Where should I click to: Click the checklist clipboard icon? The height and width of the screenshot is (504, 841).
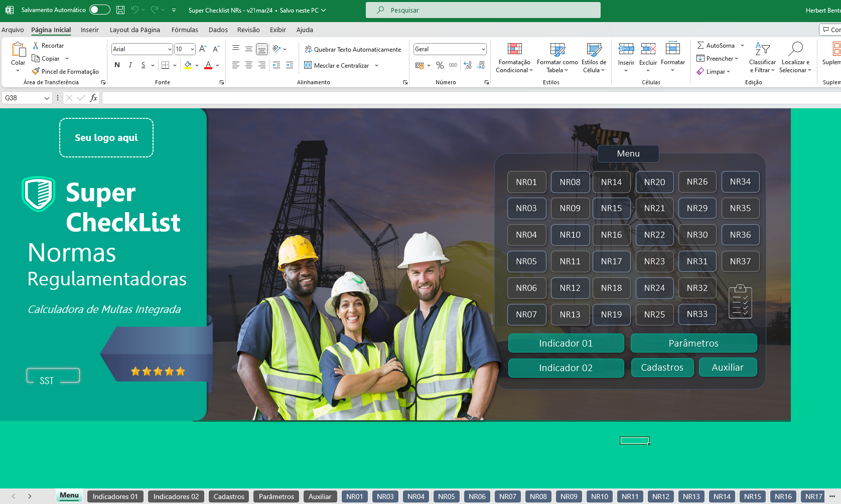[x=740, y=301]
